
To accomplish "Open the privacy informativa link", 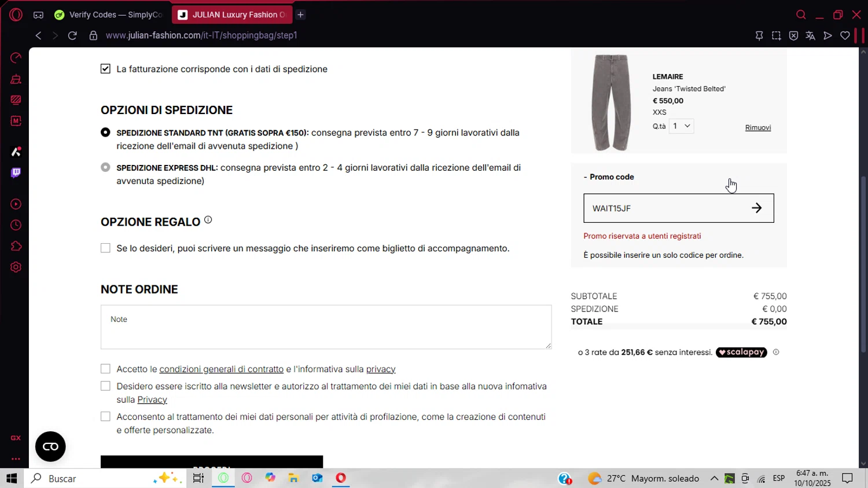I will [x=381, y=369].
